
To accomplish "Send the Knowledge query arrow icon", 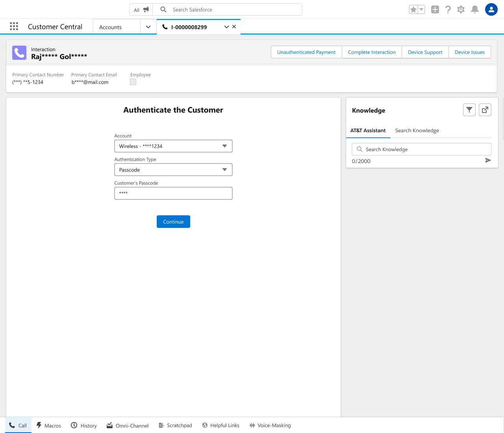I will click(488, 160).
